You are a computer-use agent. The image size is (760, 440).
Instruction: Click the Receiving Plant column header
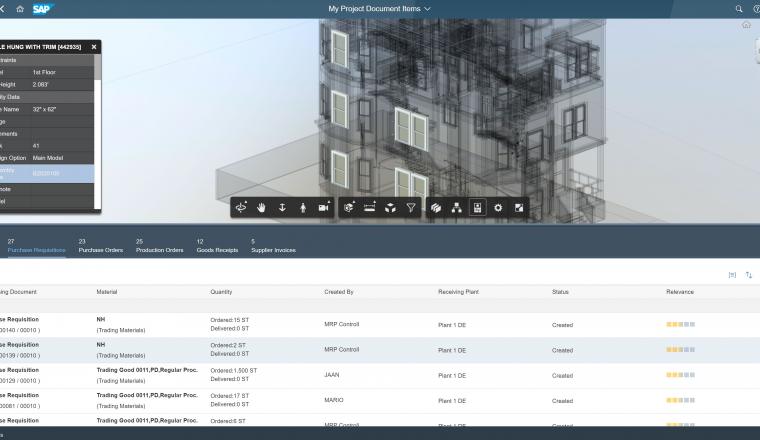tap(458, 292)
